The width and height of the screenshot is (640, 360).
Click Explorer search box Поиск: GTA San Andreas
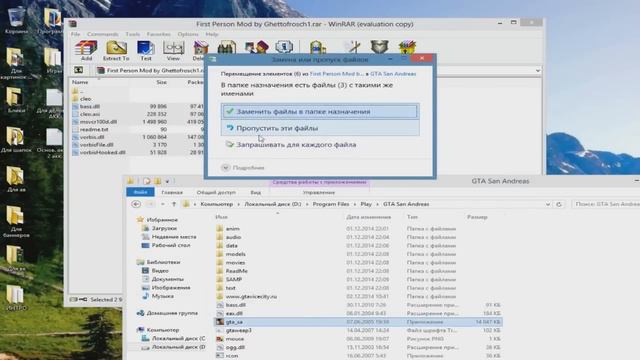coord(606,204)
